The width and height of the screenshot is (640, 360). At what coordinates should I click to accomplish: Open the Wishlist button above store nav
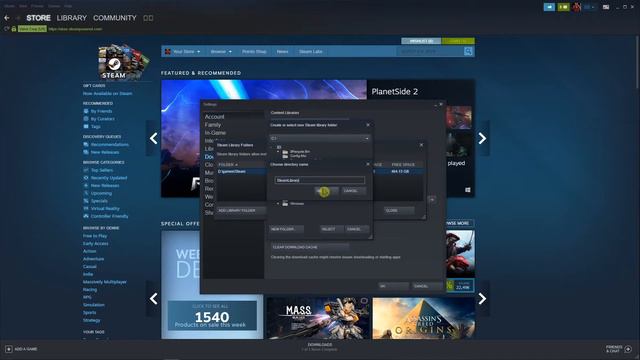(x=421, y=41)
